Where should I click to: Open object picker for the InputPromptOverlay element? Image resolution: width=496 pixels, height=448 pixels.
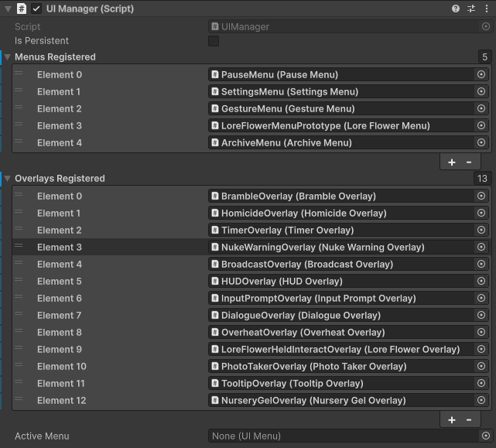click(x=481, y=298)
